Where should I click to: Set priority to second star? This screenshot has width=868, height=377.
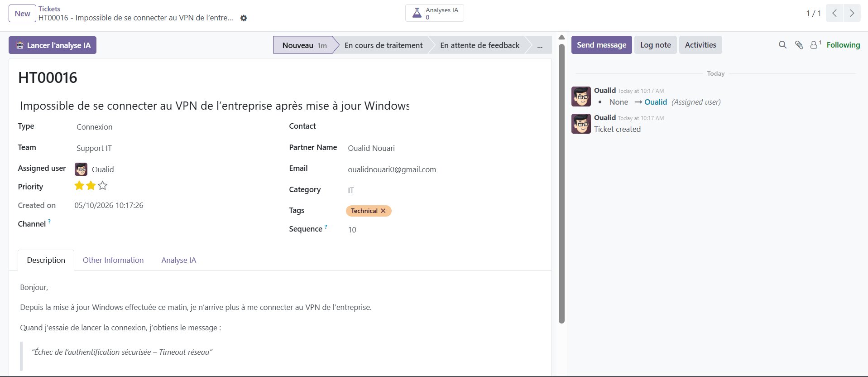coord(91,186)
